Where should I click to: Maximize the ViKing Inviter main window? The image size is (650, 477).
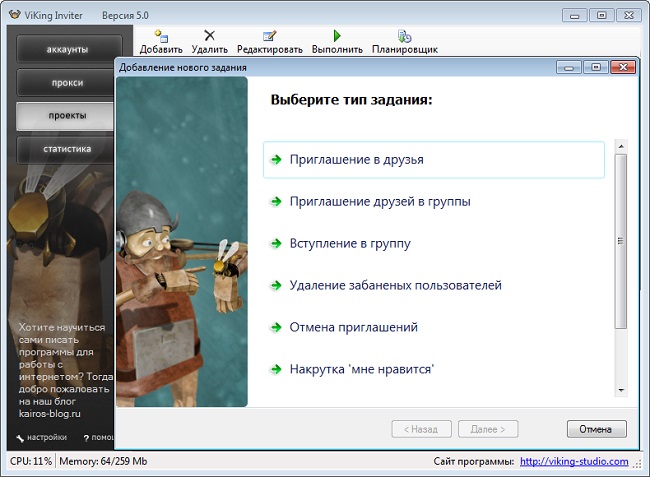pos(601,16)
